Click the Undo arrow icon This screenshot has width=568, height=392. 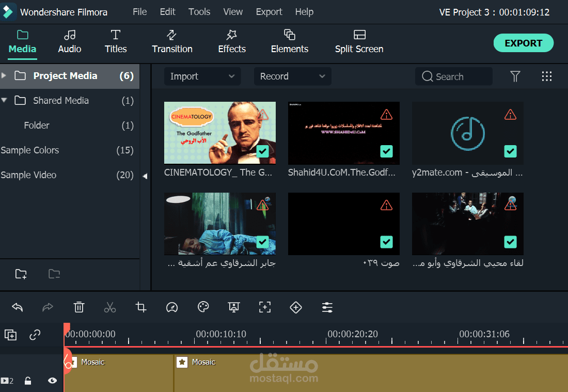tap(18, 308)
